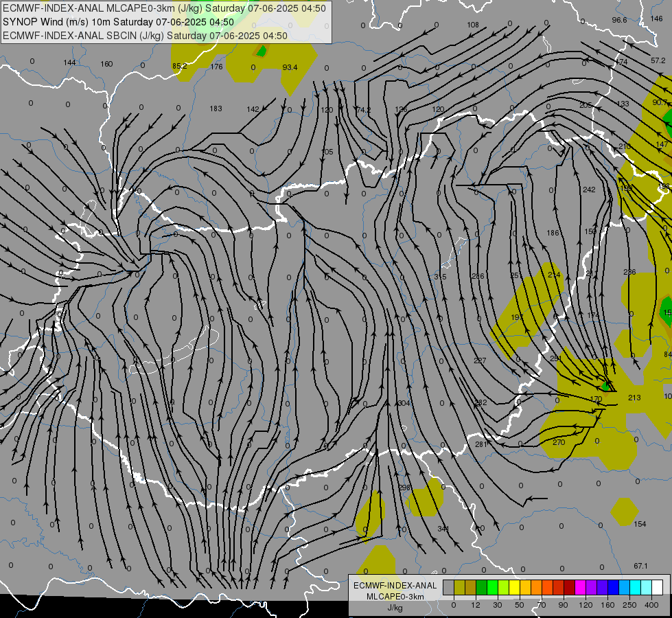Click the map value 74.2
The width and height of the screenshot is (672, 618).
[363, 110]
